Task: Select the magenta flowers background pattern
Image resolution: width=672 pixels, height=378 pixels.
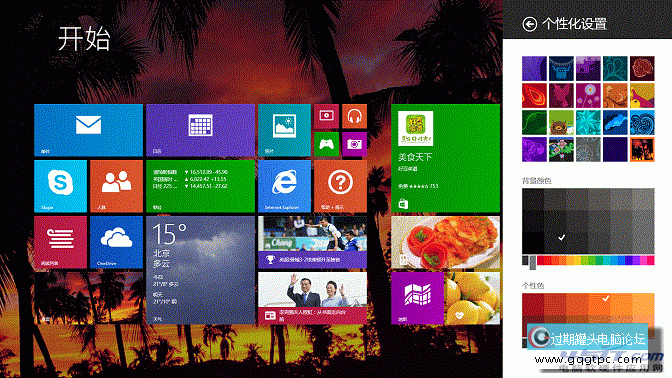Action: point(588,96)
